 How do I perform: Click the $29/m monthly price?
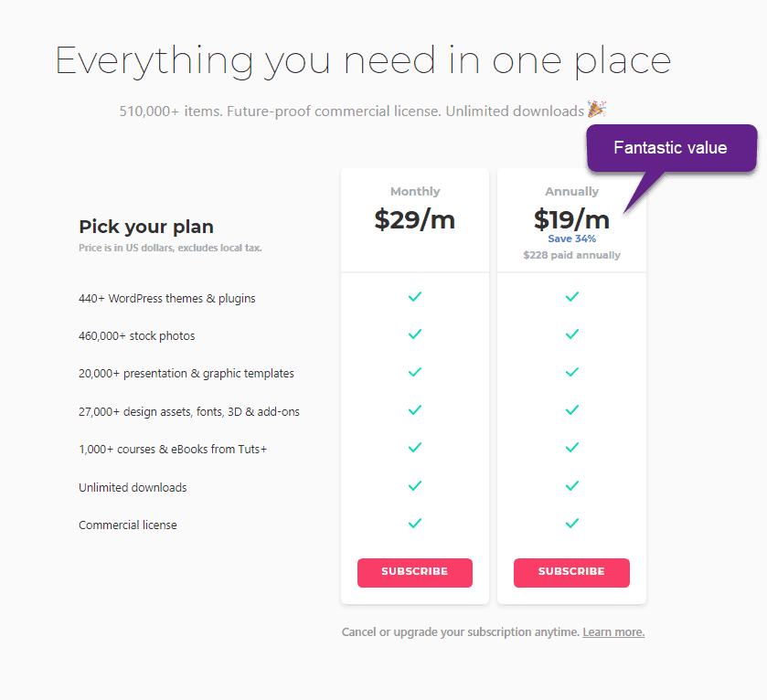click(415, 219)
